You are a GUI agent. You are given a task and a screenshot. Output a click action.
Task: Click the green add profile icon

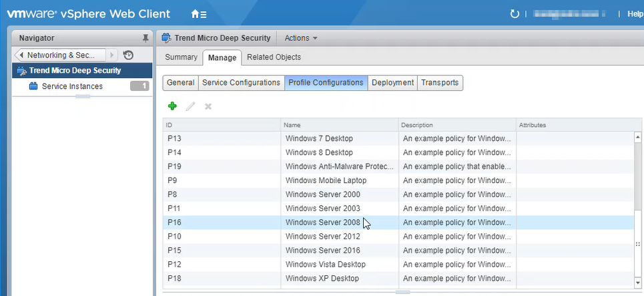click(172, 106)
